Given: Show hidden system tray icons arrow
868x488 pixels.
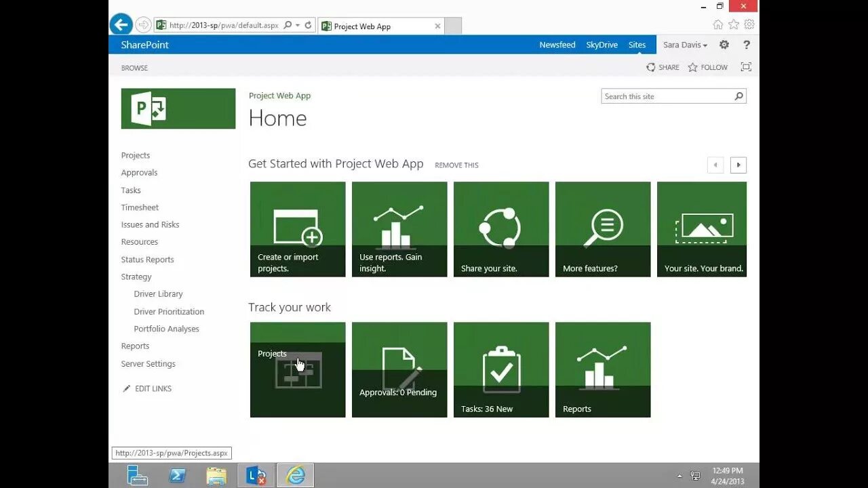Looking at the screenshot, I should click(679, 476).
